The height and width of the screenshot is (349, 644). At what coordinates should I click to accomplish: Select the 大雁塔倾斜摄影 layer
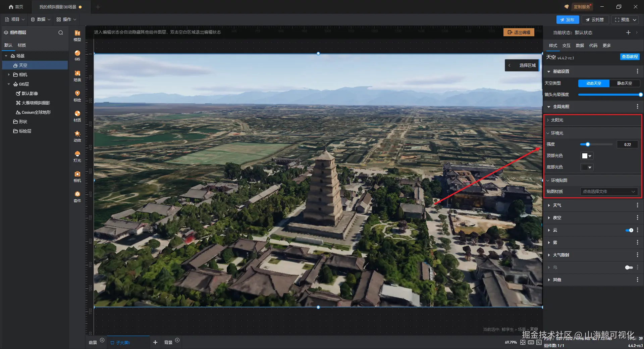(x=36, y=103)
